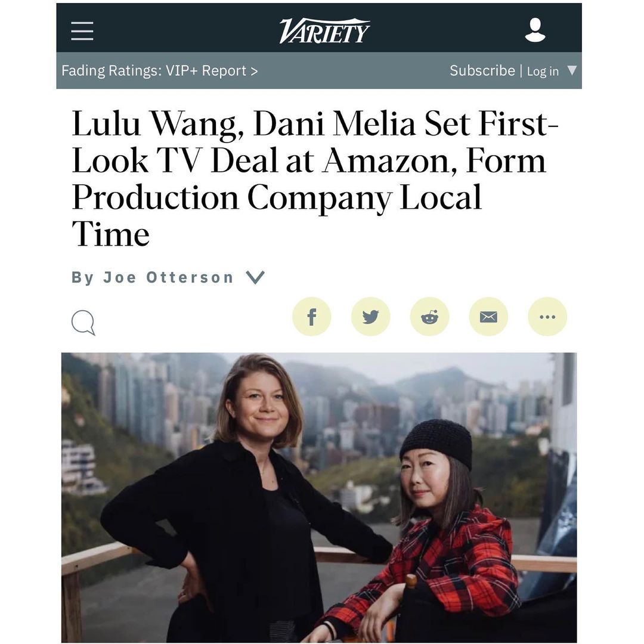Image resolution: width=644 pixels, height=644 pixels.
Task: Open author Joe Otterson's byline
Action: (x=169, y=277)
